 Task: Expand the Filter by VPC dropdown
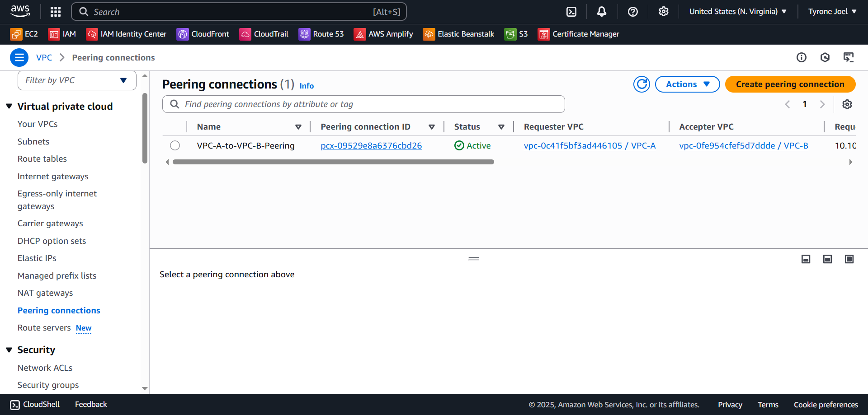click(x=123, y=80)
